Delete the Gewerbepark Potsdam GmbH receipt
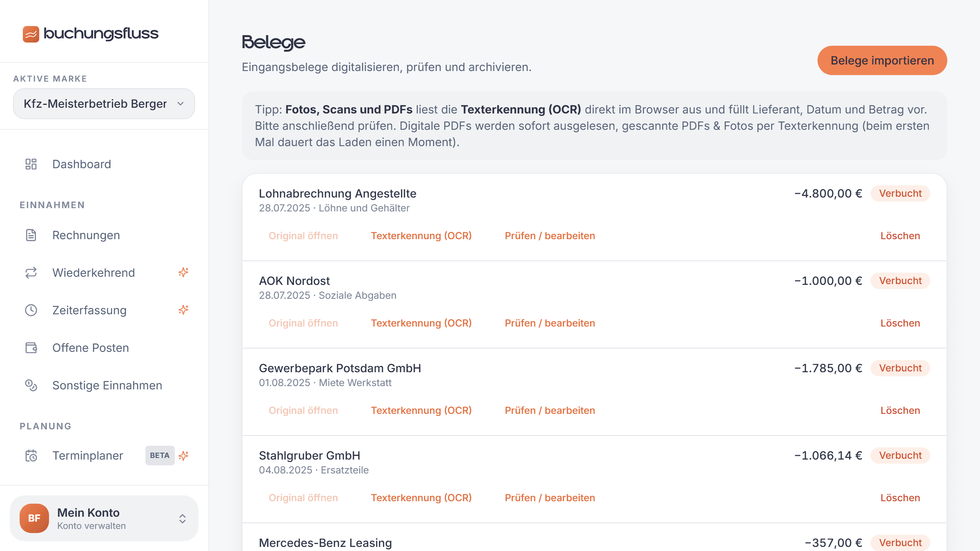This screenshot has height=551, width=980. pyautogui.click(x=900, y=411)
